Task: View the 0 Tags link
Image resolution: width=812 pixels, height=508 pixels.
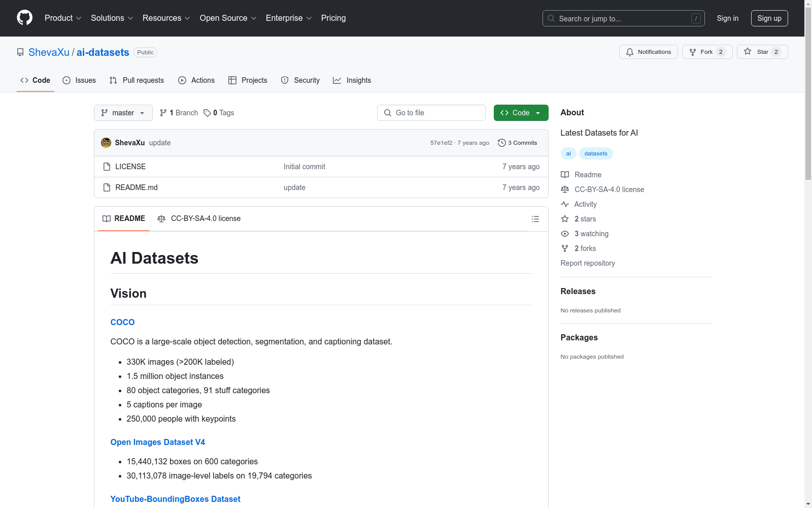Action: click(x=219, y=113)
